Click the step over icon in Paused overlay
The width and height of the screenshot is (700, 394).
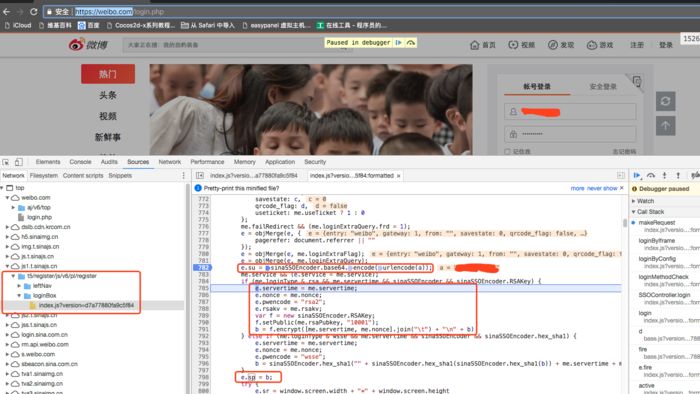[x=411, y=42]
